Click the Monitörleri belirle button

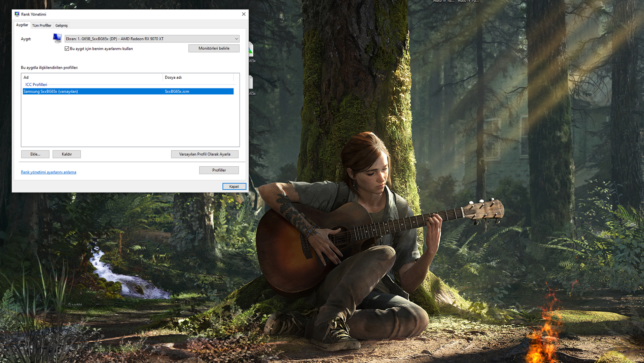(214, 48)
